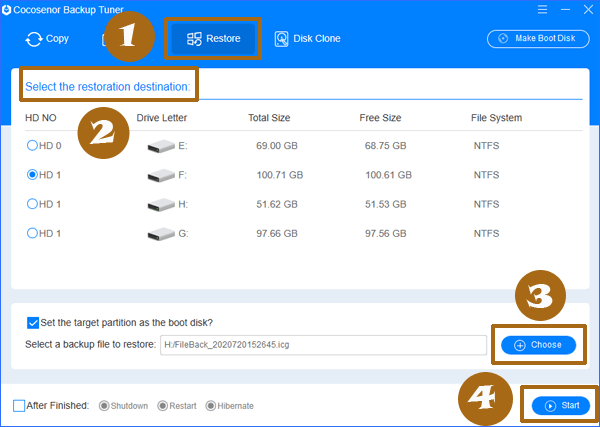The height and width of the screenshot is (427, 600).
Task: Click the G: drive icon
Action: point(161,234)
